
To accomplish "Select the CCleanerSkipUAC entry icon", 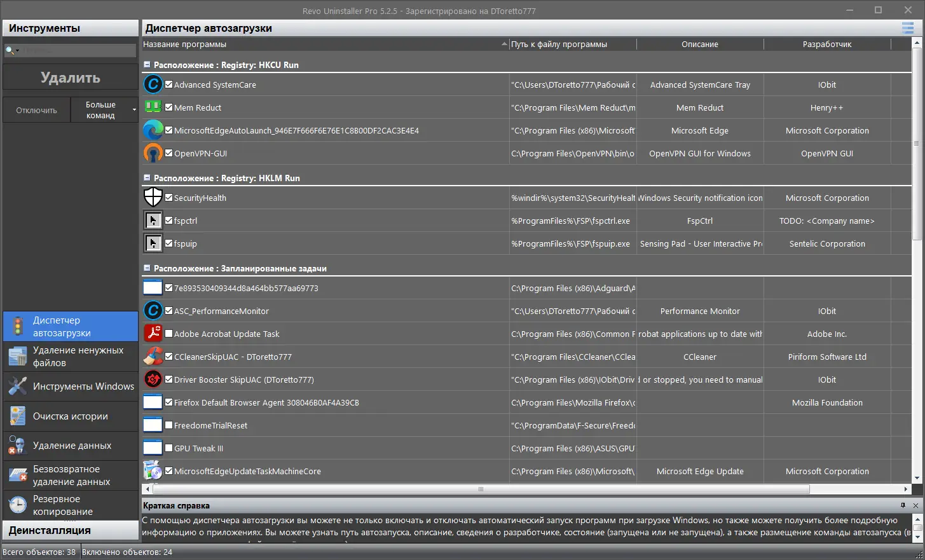I will click(153, 357).
